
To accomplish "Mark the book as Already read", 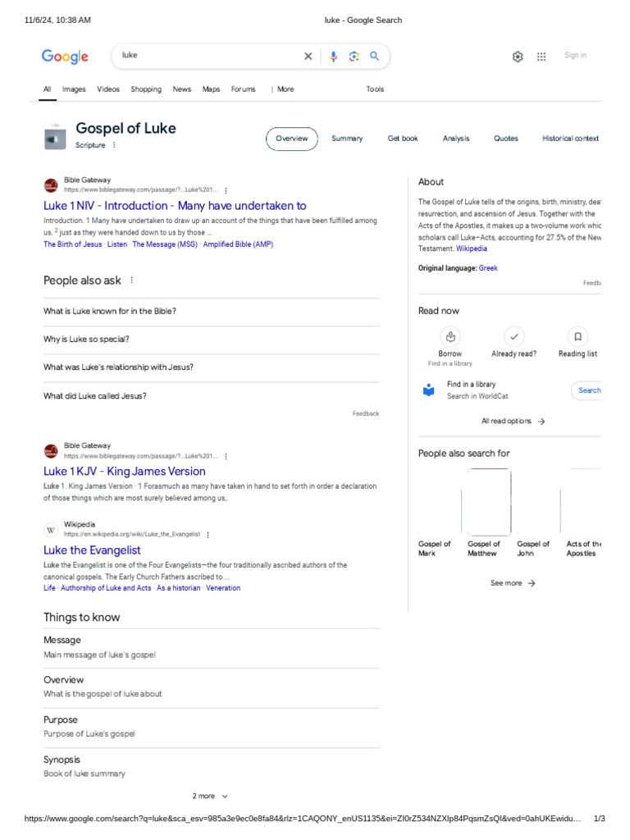I will pyautogui.click(x=514, y=337).
